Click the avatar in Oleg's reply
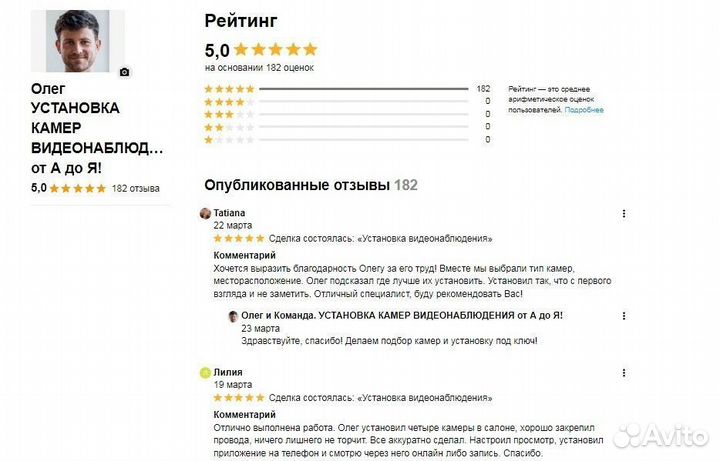 234,316
